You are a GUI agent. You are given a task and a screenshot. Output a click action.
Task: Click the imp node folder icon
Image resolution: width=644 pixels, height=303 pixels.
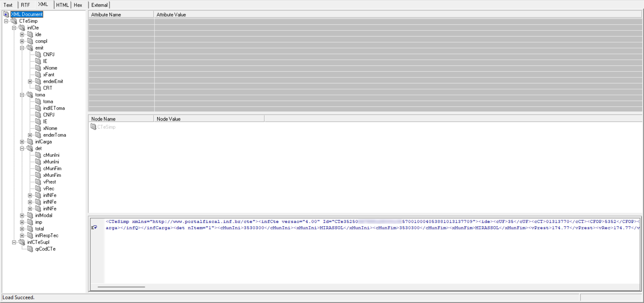30,222
